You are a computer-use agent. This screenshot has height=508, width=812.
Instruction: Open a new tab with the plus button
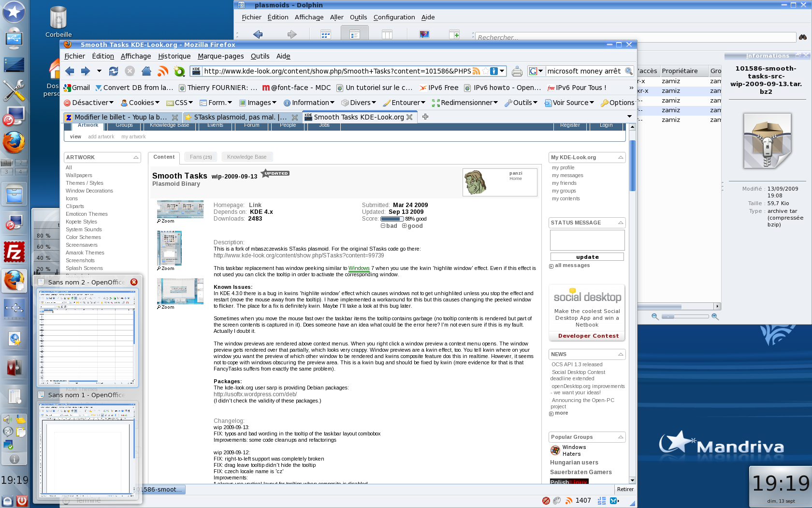coord(425,117)
